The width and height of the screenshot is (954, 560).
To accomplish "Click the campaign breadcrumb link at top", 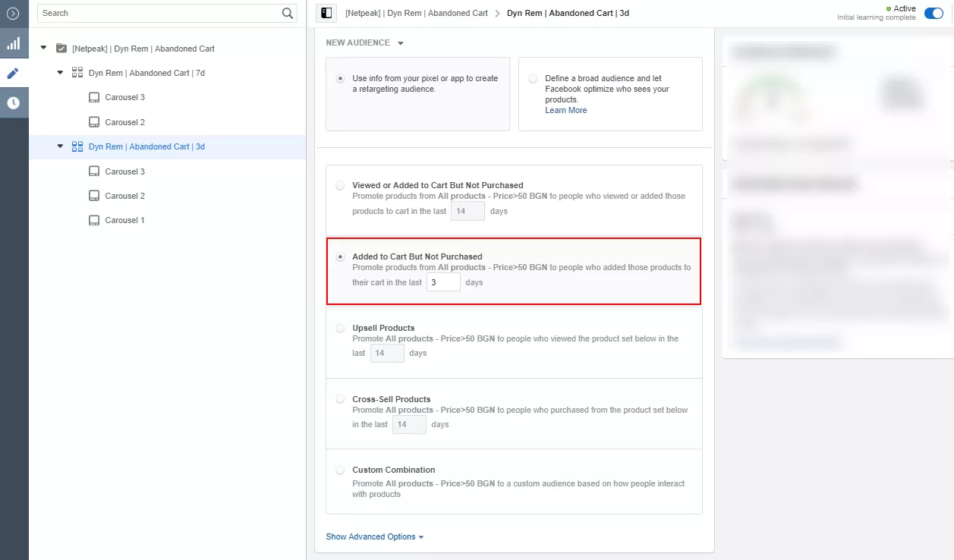I will (417, 13).
